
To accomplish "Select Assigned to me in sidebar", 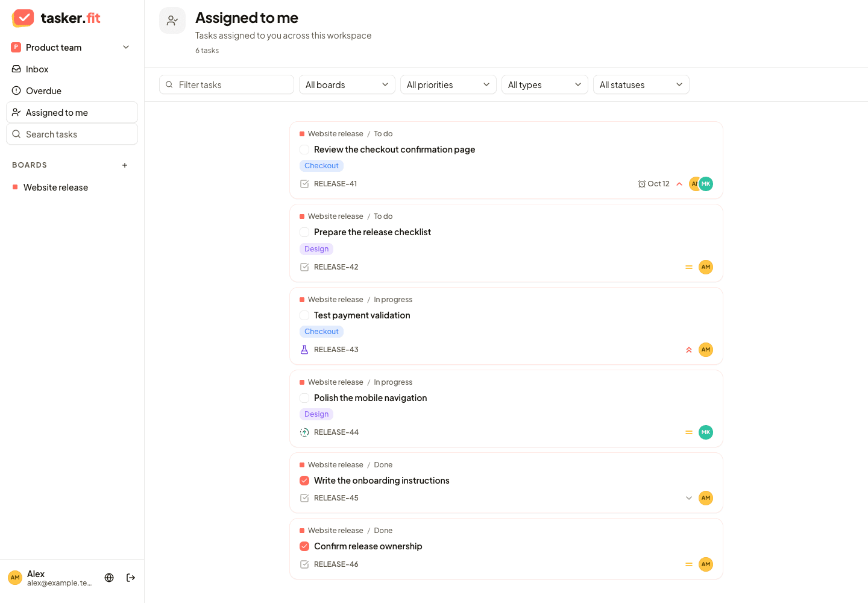I will tap(72, 113).
